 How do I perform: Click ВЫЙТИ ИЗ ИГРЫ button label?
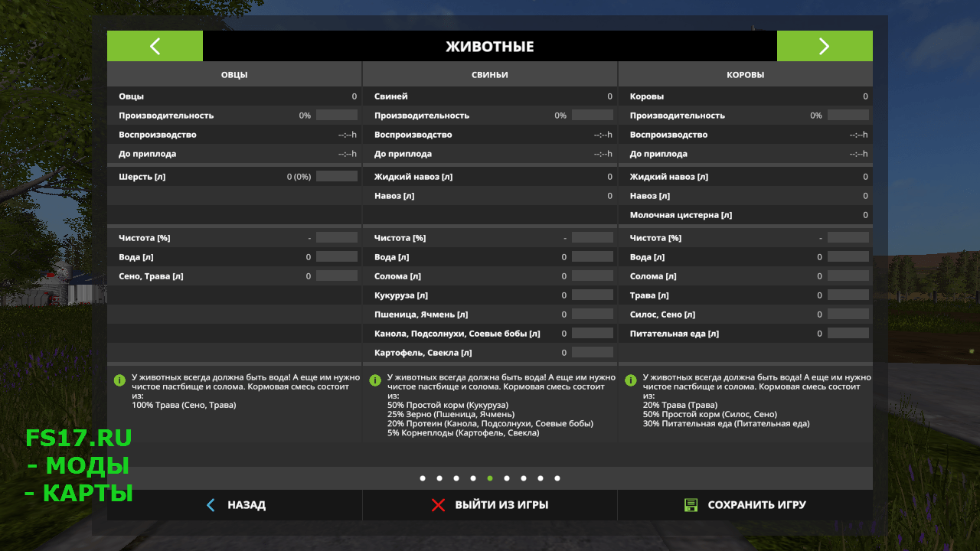pyautogui.click(x=501, y=505)
